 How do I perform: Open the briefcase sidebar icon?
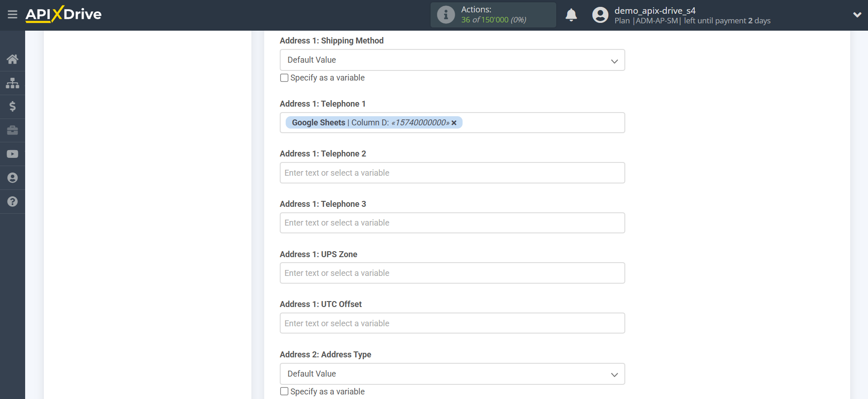[12, 130]
